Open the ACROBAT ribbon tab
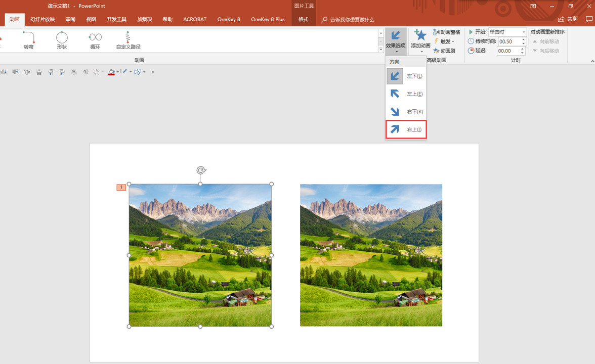Viewport: 595px width, 364px height. [x=195, y=19]
